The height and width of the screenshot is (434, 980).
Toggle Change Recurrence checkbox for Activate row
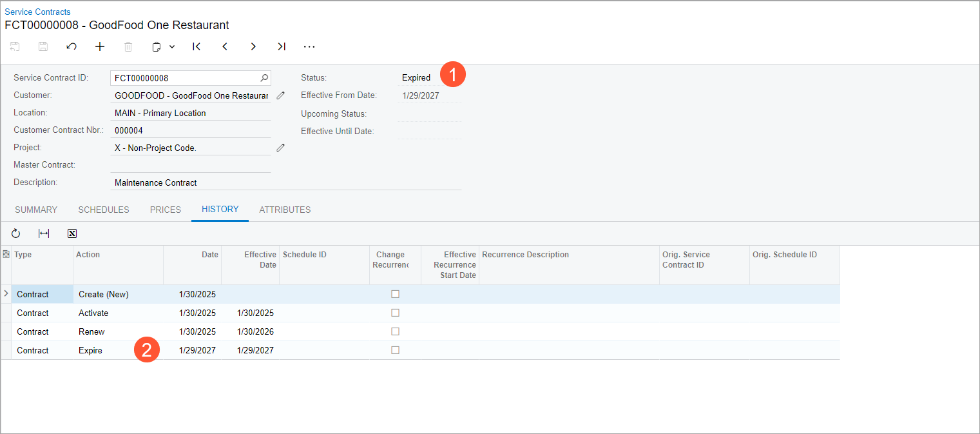(x=396, y=313)
